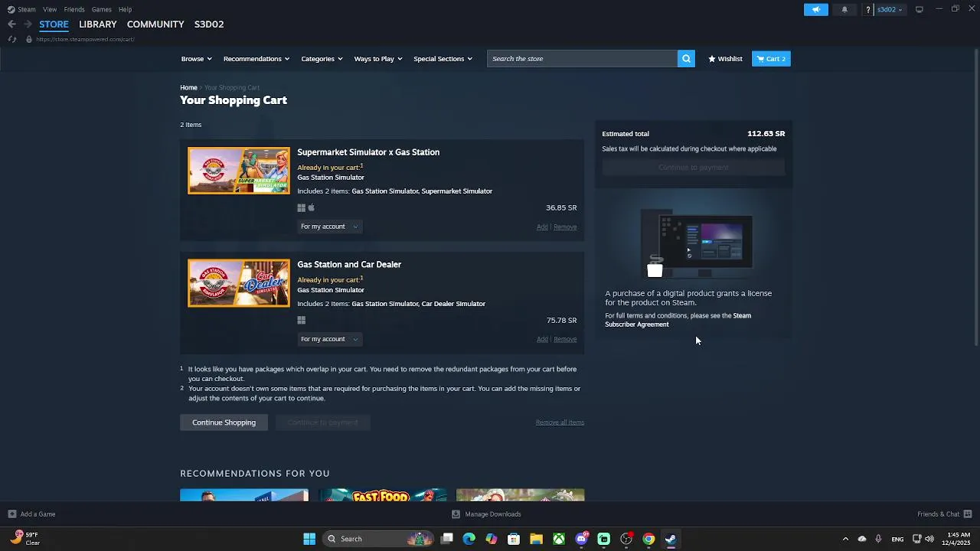Open the notifications bell
Screen dimensions: 980x551
click(x=844, y=9)
